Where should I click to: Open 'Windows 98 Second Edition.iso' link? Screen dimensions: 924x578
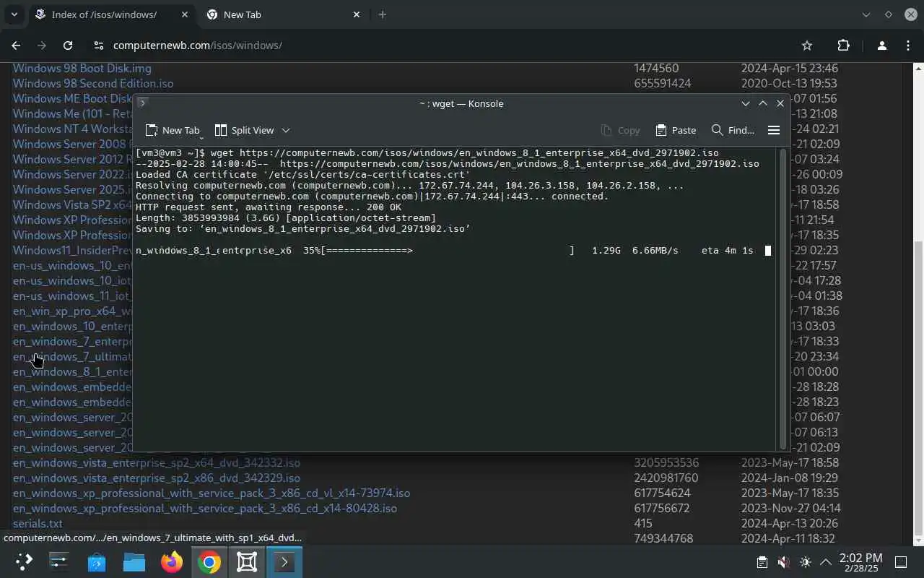pos(93,83)
